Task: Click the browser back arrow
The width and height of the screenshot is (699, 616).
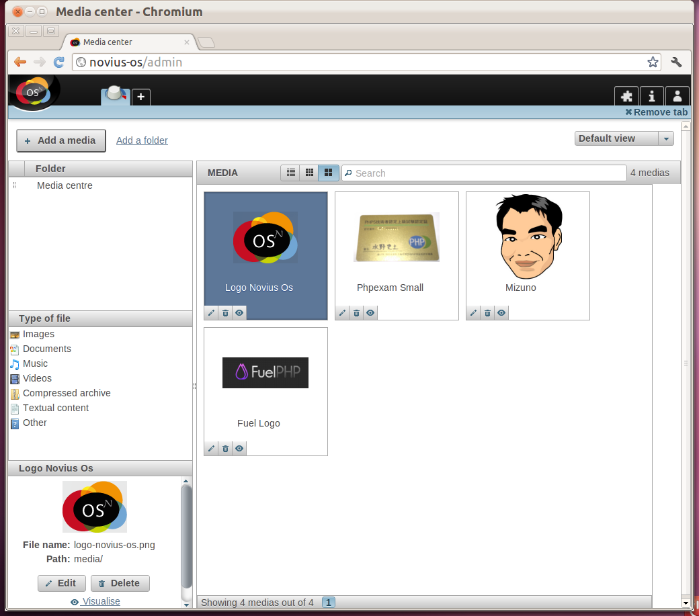Action: [20, 62]
